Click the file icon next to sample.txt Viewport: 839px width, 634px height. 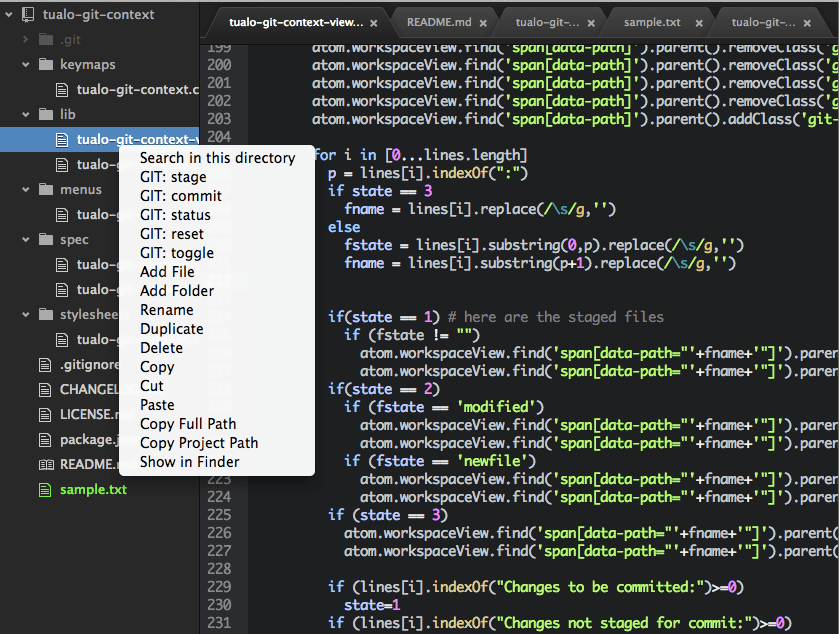[45, 489]
